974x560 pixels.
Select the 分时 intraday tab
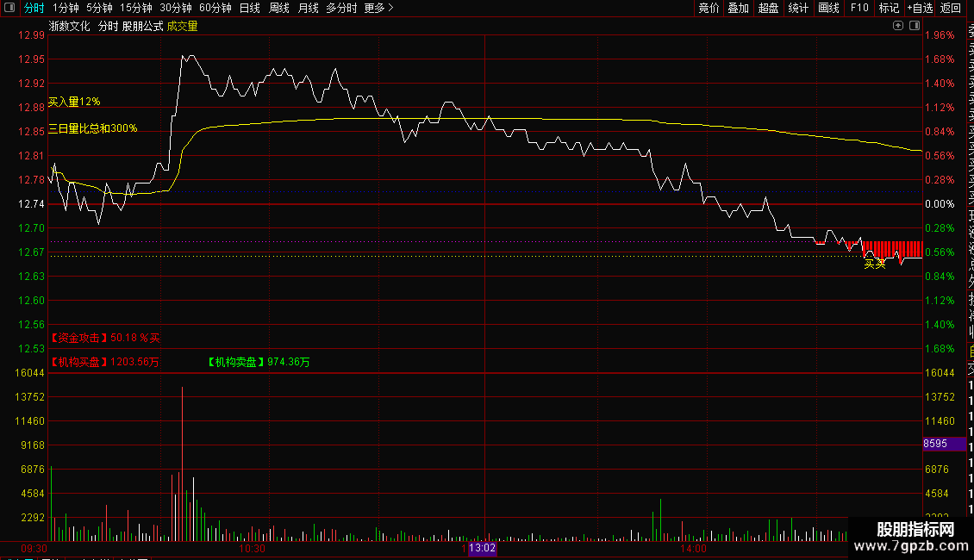[34, 8]
